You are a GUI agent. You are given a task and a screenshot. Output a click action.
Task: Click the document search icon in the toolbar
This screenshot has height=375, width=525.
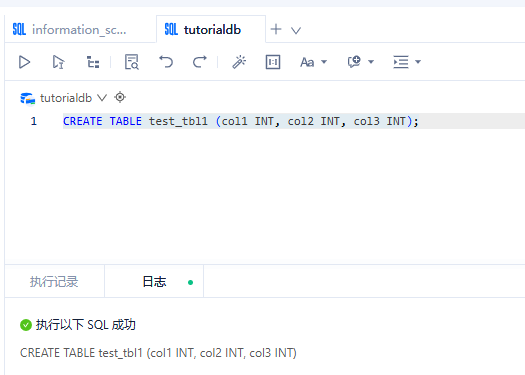pos(132,62)
